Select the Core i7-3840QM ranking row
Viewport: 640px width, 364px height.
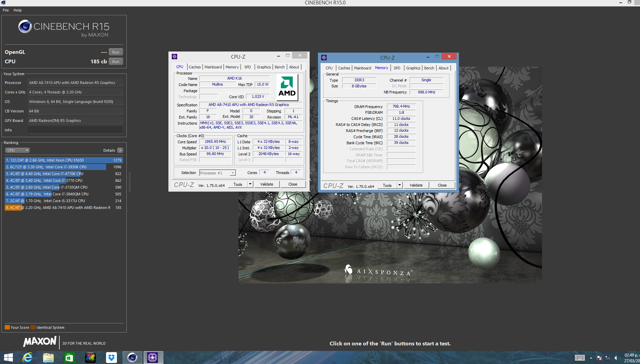pos(64,194)
